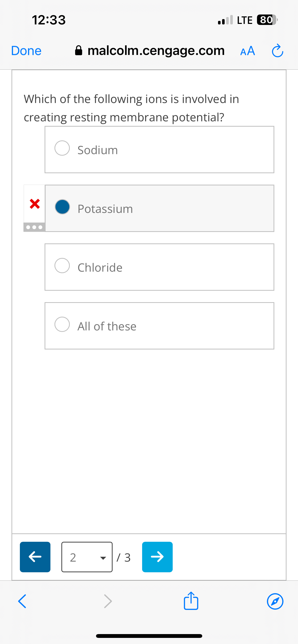Open the Share sheet in Safari
Viewport: 298px width, 644px height.
pyautogui.click(x=191, y=601)
